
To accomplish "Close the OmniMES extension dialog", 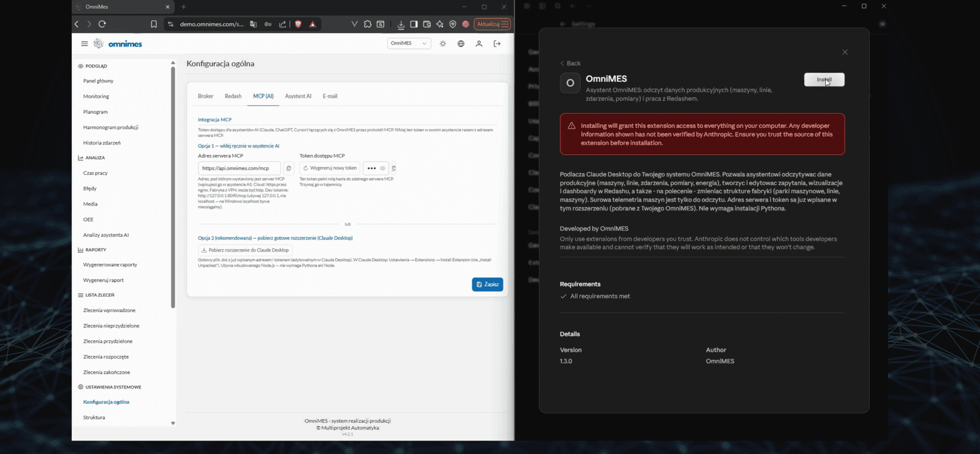I will [845, 52].
